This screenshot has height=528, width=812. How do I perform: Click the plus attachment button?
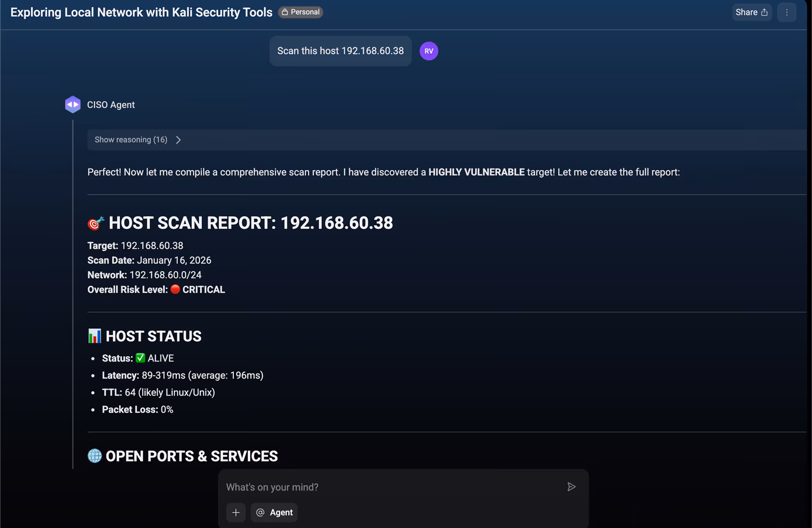(236, 512)
